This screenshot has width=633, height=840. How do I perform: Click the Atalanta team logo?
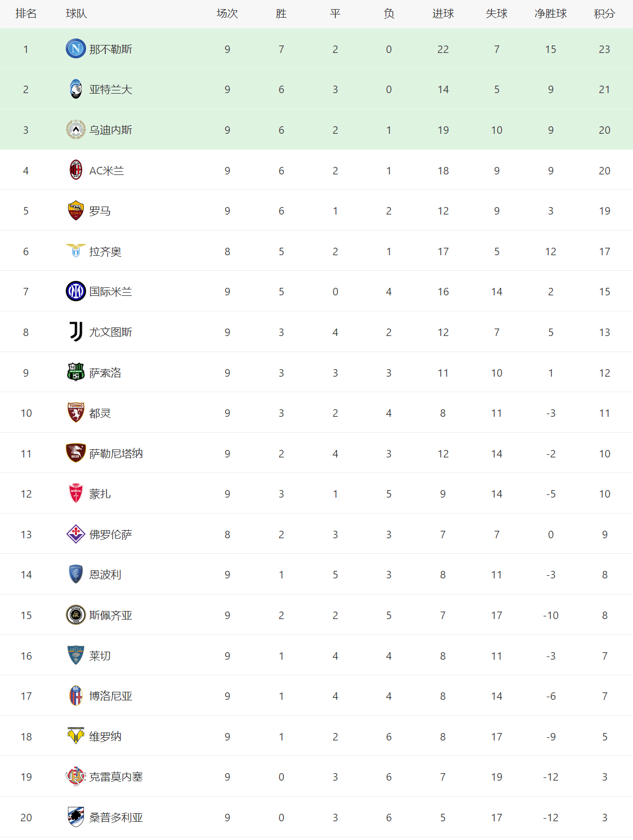pyautogui.click(x=76, y=89)
